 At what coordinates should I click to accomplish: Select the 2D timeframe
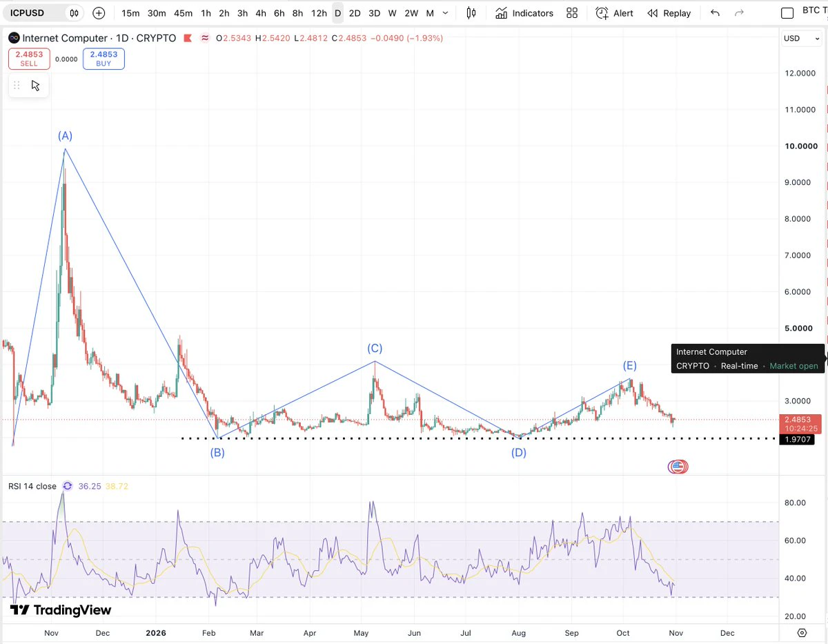[x=355, y=12]
